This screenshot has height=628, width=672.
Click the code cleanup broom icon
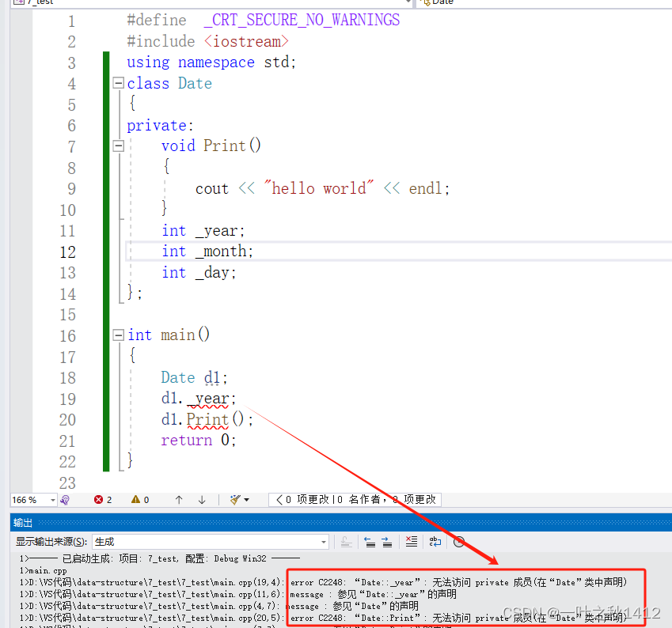pos(235,500)
